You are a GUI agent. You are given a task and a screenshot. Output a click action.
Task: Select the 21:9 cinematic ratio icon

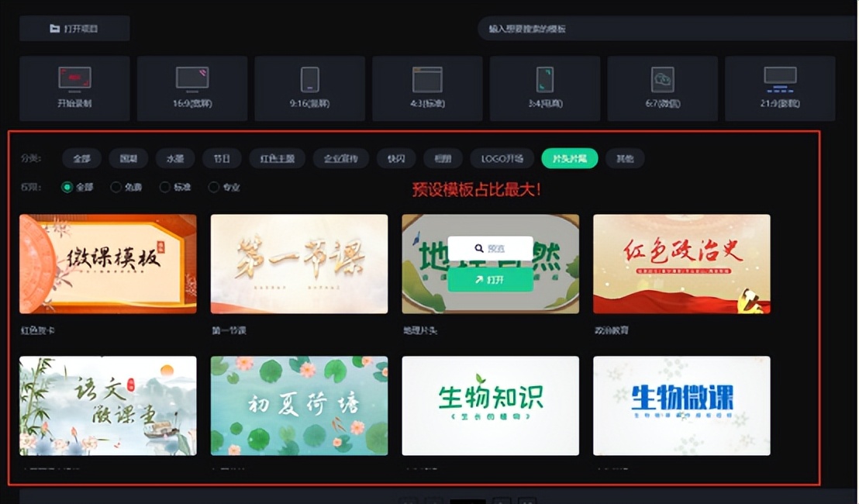tap(780, 88)
